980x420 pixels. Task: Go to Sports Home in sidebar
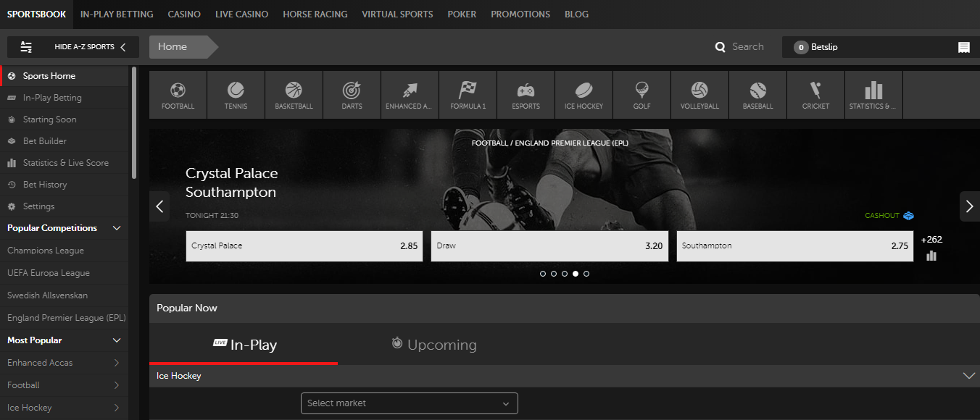[x=65, y=76]
